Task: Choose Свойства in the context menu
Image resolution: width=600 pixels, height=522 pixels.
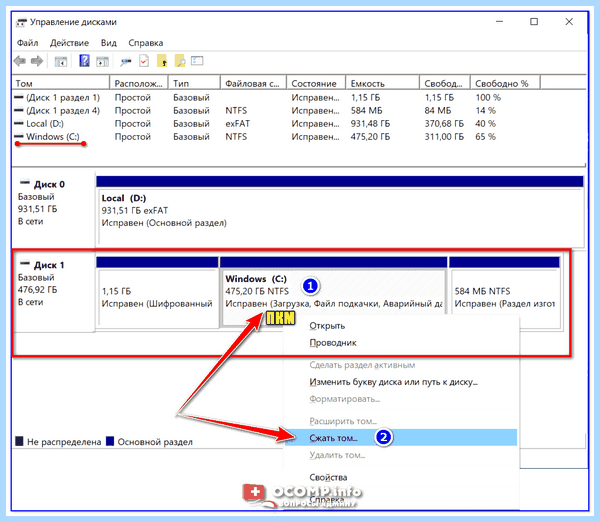Action: pos(401,477)
